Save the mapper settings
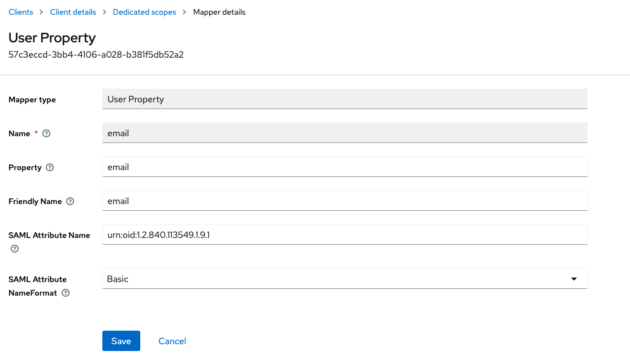This screenshot has height=364, width=630. [121, 341]
